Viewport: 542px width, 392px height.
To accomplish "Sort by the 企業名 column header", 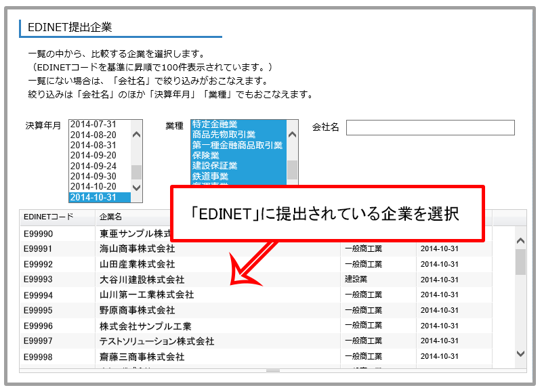I will [110, 217].
